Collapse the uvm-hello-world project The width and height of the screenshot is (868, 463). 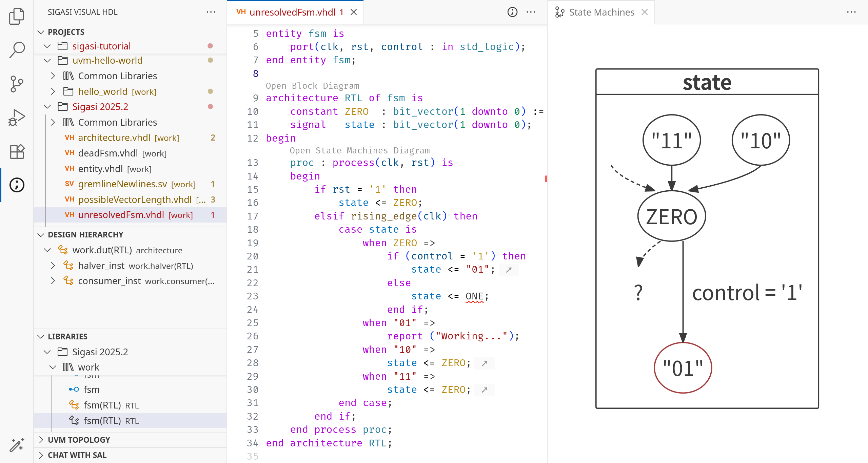tap(47, 60)
